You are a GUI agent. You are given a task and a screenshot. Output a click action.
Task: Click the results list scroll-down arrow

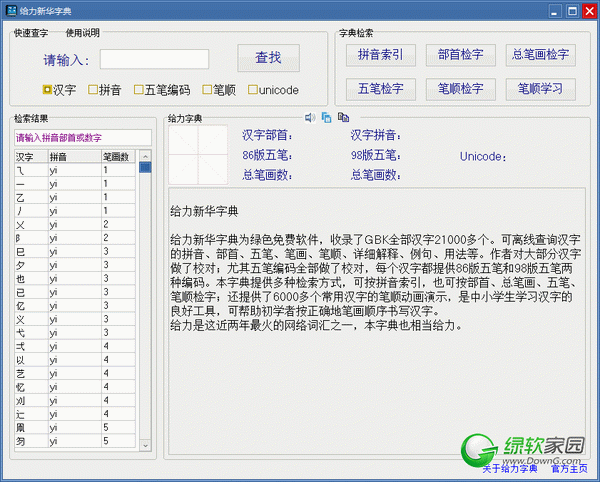point(145,445)
